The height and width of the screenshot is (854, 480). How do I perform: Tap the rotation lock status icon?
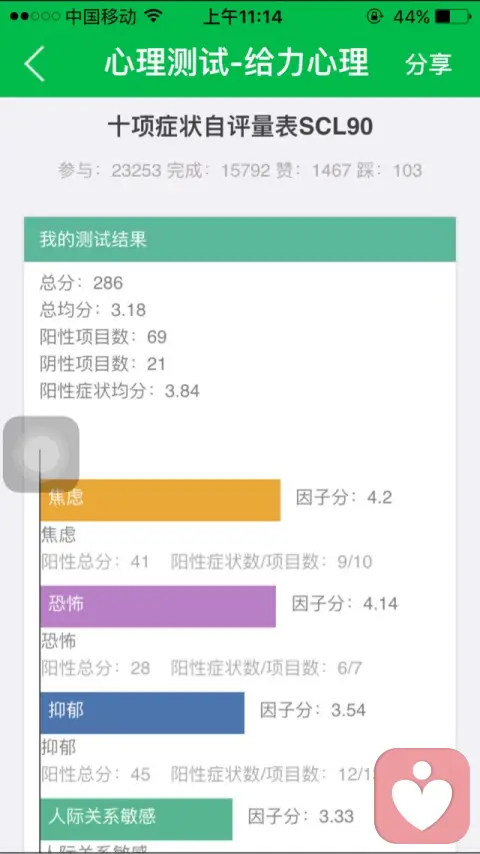coord(374,17)
